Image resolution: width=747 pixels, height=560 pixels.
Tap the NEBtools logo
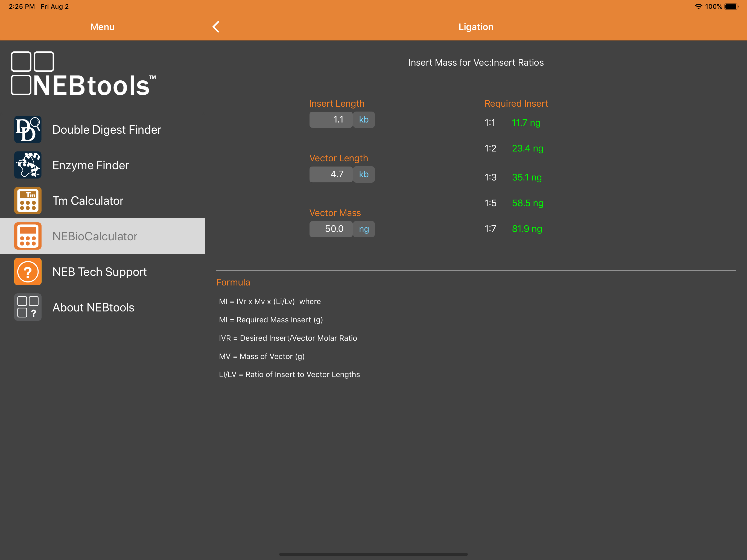point(83,74)
